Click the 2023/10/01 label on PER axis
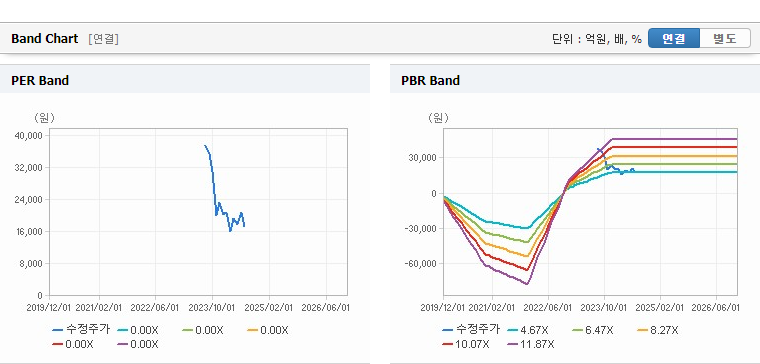 212,308
